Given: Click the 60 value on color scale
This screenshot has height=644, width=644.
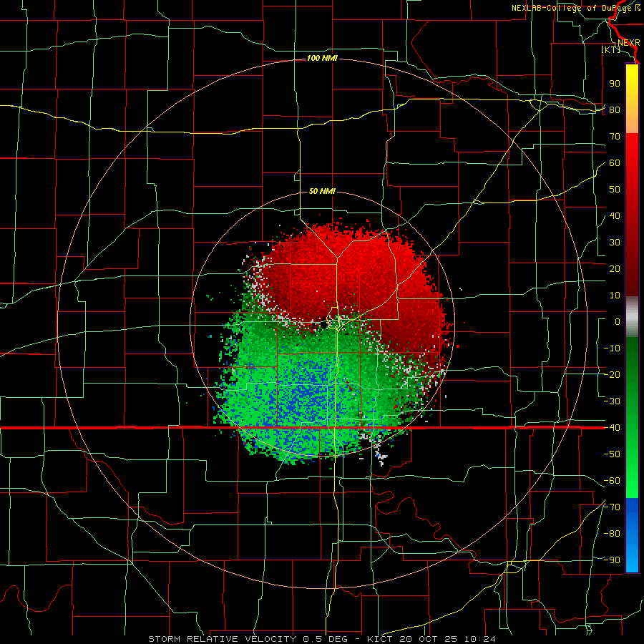Looking at the screenshot, I should [615, 163].
